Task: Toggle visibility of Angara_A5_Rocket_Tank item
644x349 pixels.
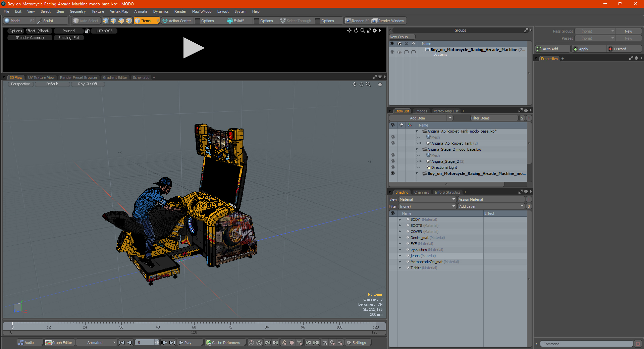Action: pos(392,143)
